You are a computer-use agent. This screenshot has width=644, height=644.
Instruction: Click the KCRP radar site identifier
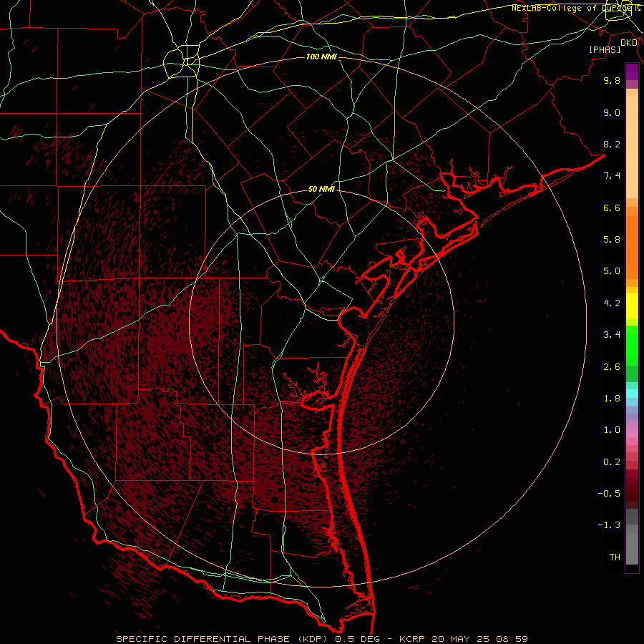[x=413, y=639]
